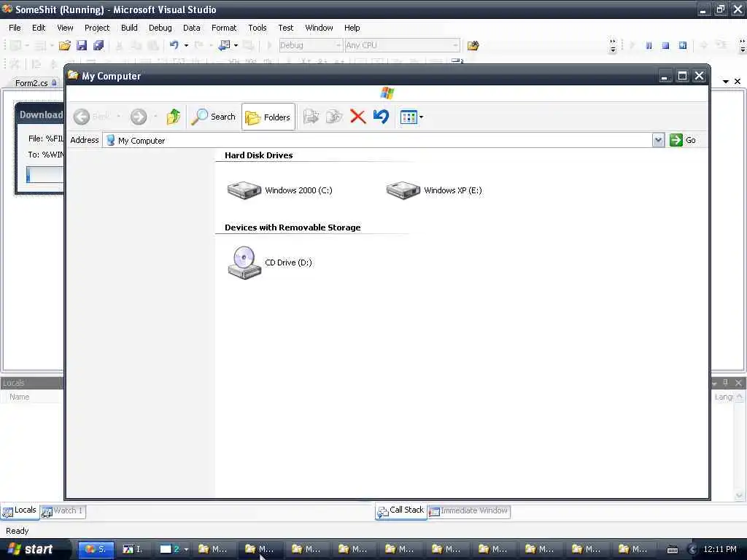This screenshot has height=560, width=747.
Task: Click the icon right of Any CPU
Action: [473, 46]
